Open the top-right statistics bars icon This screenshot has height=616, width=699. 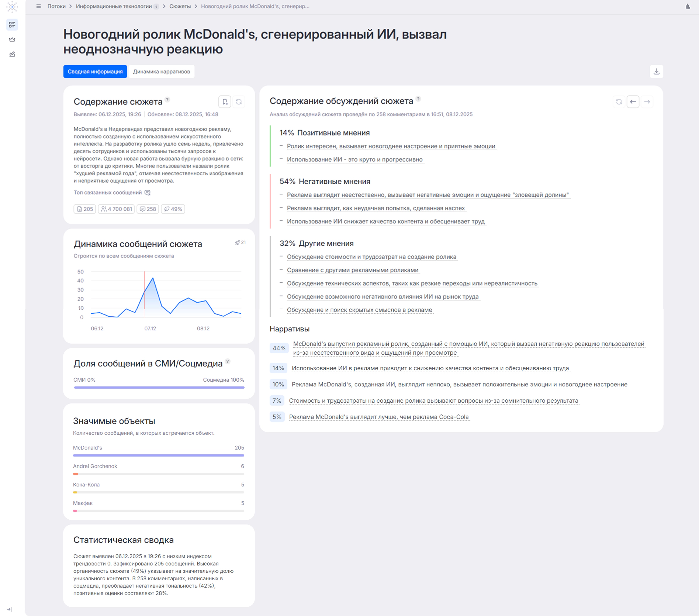[688, 6]
